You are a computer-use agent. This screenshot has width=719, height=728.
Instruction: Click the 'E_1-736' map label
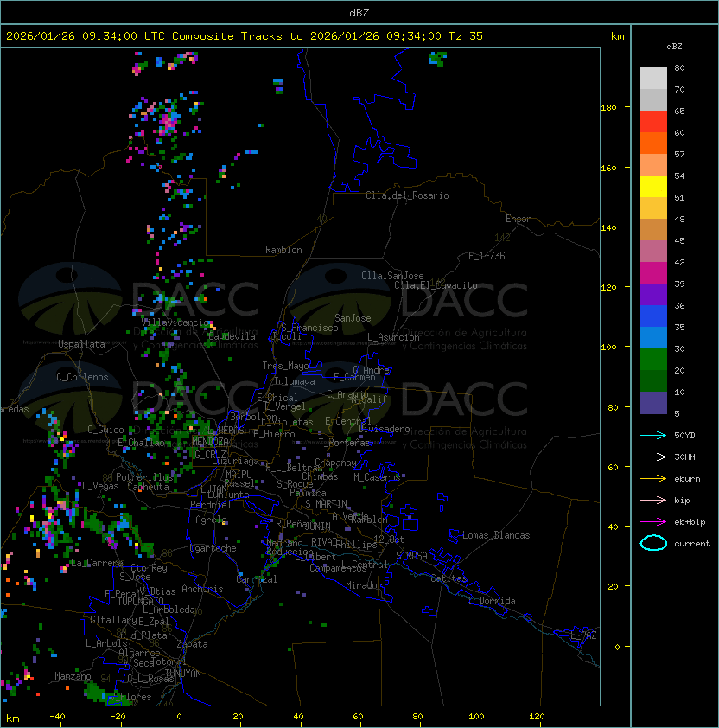click(487, 256)
